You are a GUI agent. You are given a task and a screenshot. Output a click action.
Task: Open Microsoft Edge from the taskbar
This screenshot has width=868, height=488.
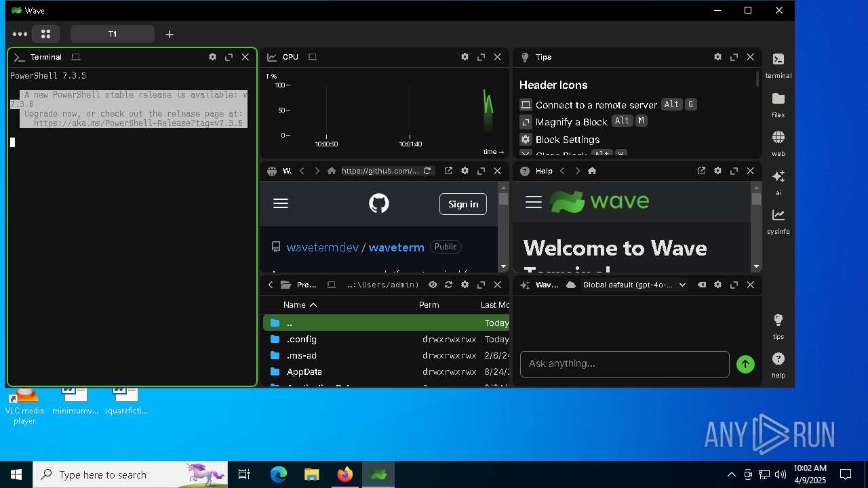point(279,474)
